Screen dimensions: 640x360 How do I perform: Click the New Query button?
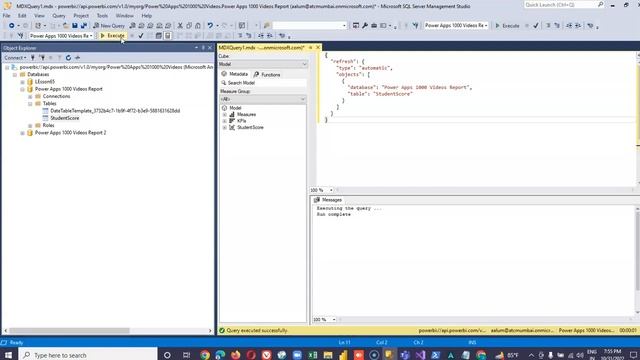(x=109, y=26)
